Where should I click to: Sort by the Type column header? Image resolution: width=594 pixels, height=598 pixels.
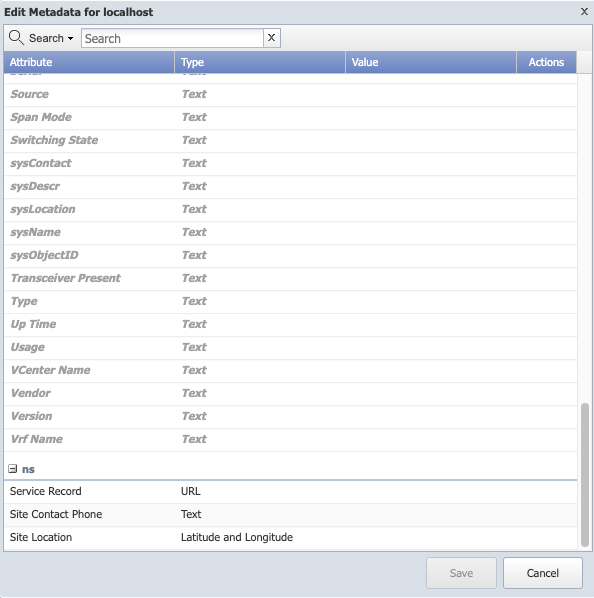(x=260, y=62)
